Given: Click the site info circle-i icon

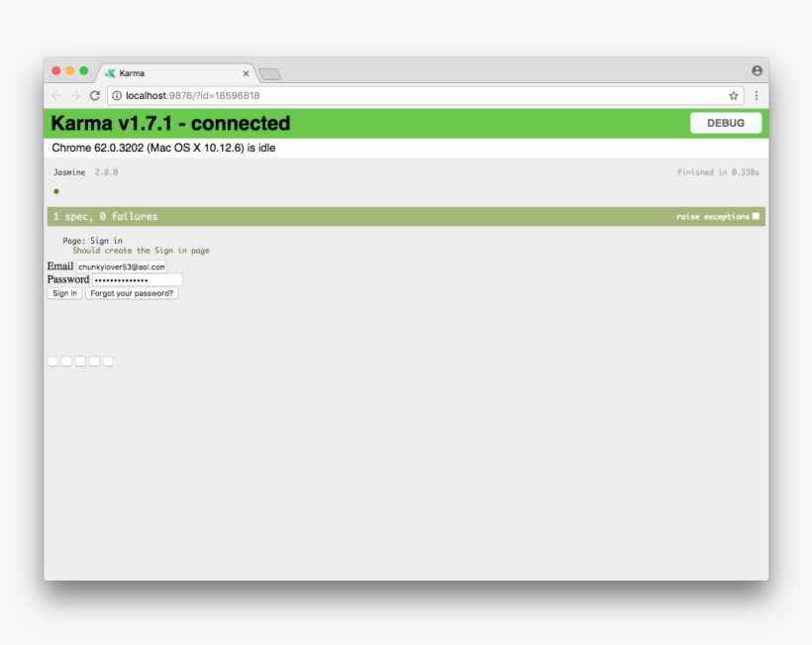Looking at the screenshot, I should pyautogui.click(x=114, y=96).
